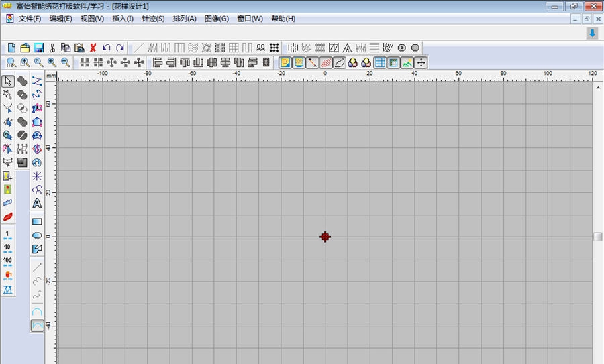Select the letter A text tool
The width and height of the screenshot is (604, 364).
pyautogui.click(x=37, y=203)
